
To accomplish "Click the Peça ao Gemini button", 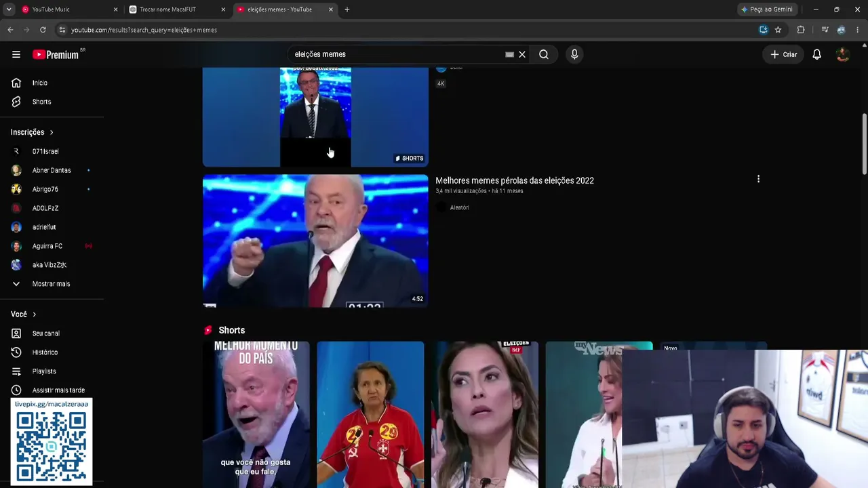I will (767, 9).
